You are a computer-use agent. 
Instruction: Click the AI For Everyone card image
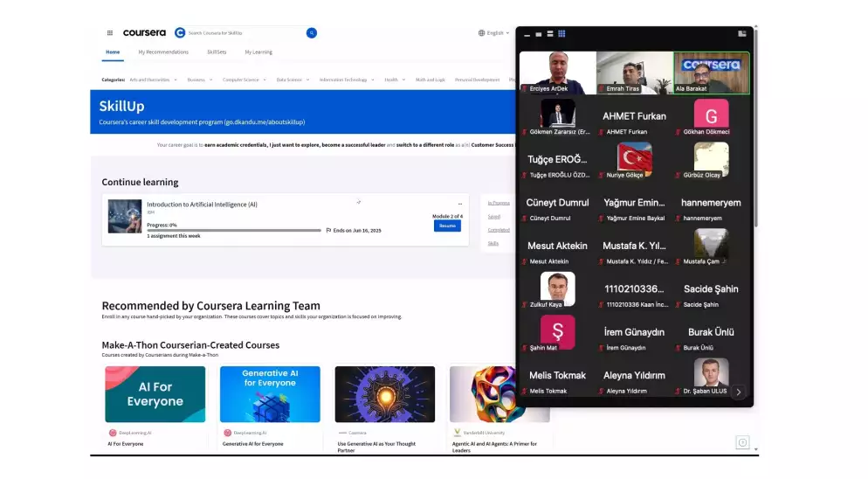point(155,394)
